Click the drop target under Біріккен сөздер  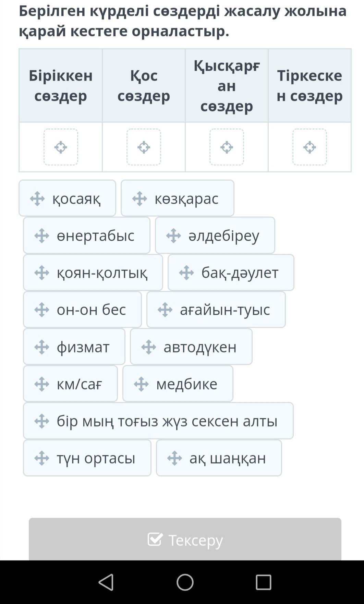coord(61,147)
